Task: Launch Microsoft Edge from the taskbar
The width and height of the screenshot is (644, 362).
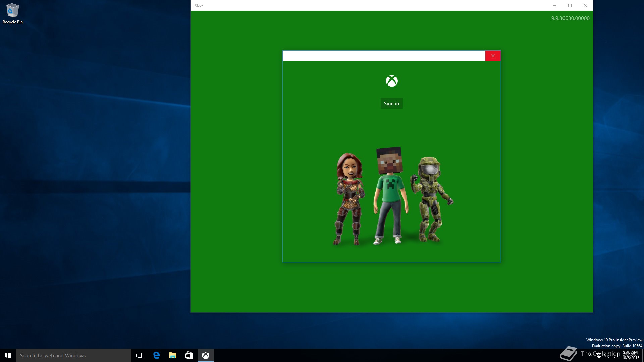Action: click(156, 355)
